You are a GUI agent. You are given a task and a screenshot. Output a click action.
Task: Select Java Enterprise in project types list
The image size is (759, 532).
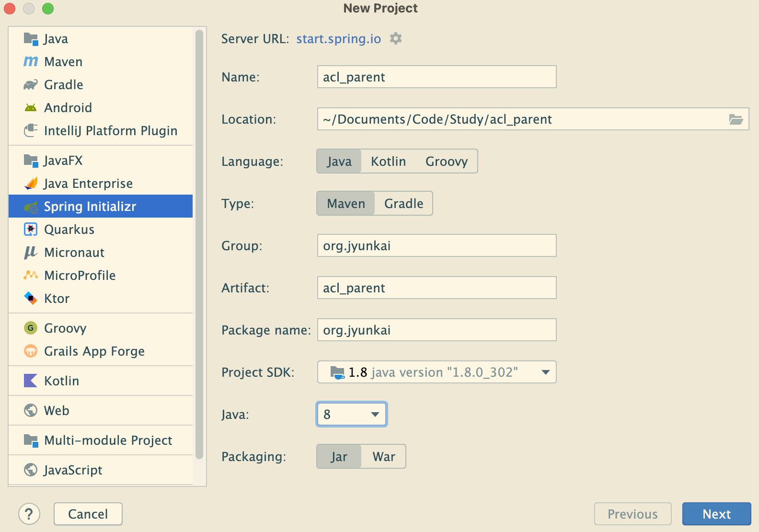coord(88,184)
